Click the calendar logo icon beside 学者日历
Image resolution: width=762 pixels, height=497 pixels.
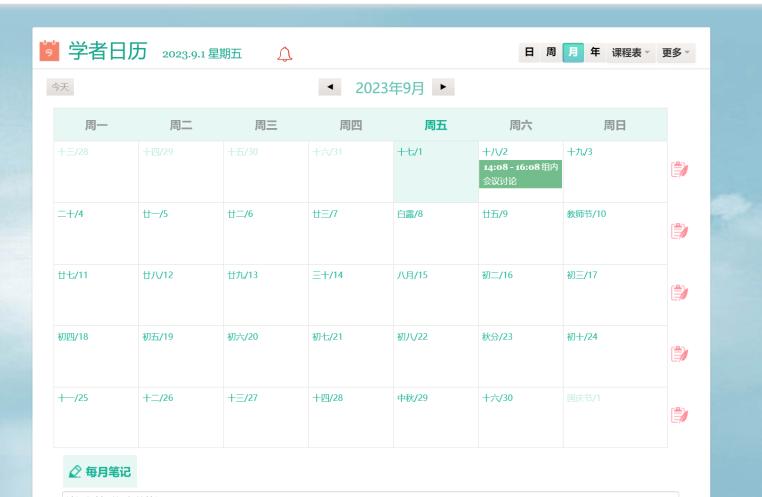pyautogui.click(x=47, y=51)
